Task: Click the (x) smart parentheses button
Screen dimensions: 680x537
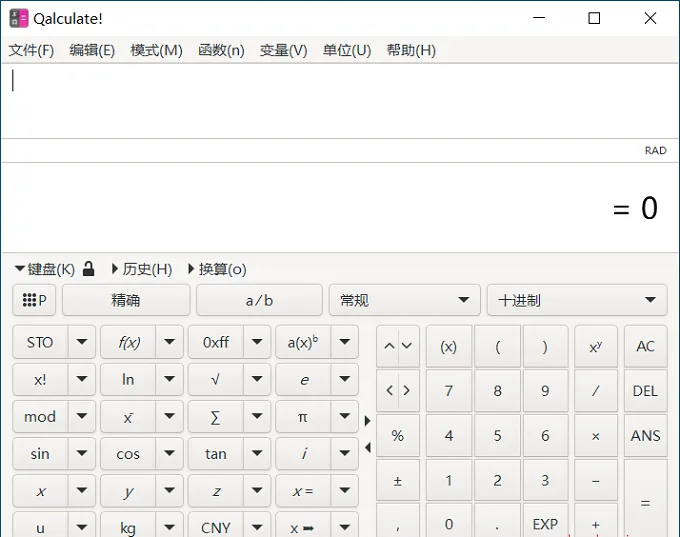Action: [449, 346]
